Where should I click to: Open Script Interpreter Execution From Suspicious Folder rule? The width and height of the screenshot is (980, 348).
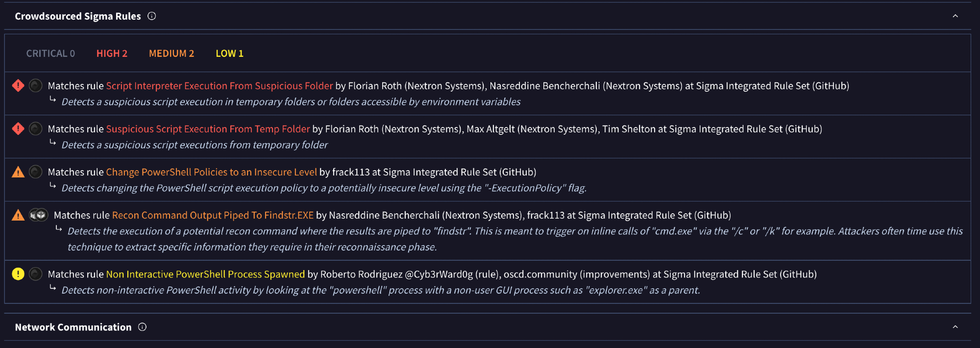tap(220, 86)
